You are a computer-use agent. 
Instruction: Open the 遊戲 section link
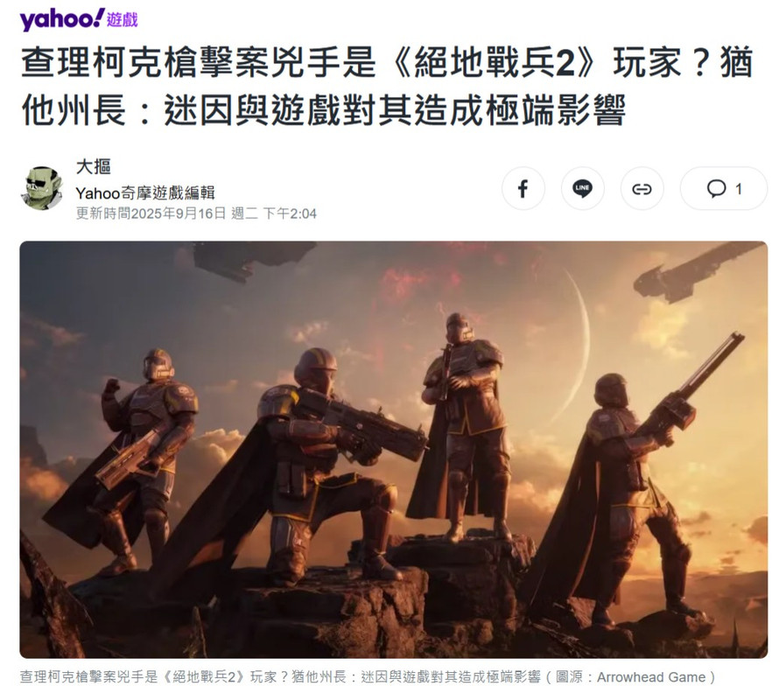click(123, 20)
